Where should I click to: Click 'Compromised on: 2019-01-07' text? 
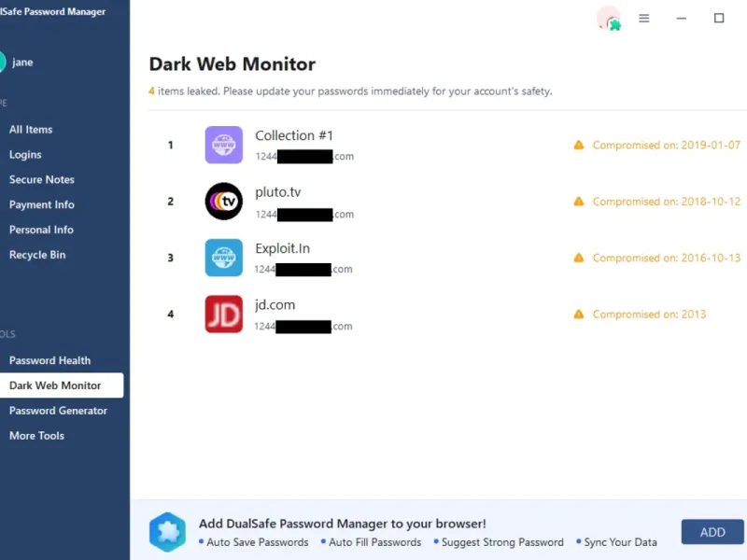[667, 146]
